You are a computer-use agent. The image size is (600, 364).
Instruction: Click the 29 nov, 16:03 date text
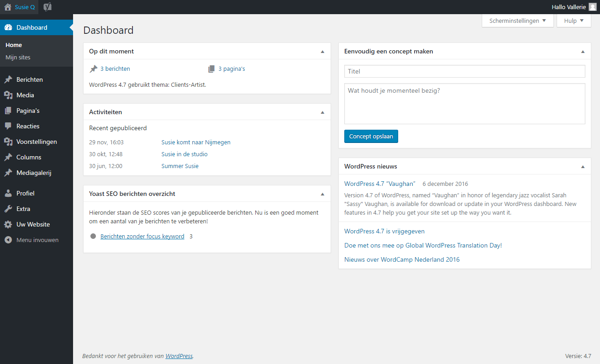pyautogui.click(x=106, y=142)
